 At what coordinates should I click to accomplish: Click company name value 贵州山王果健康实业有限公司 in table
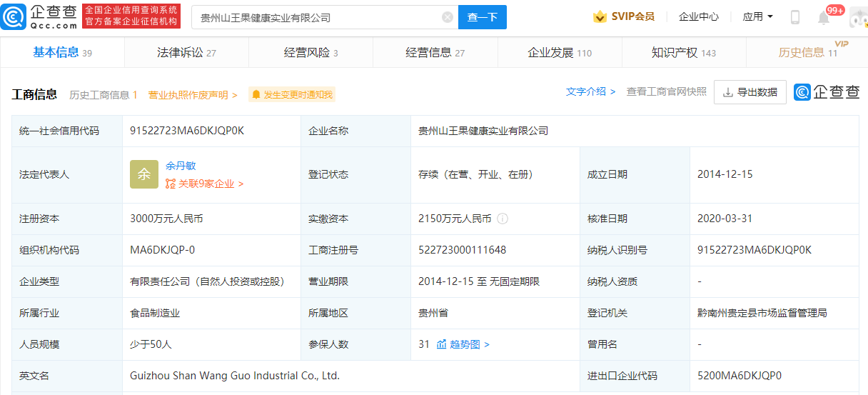483,131
